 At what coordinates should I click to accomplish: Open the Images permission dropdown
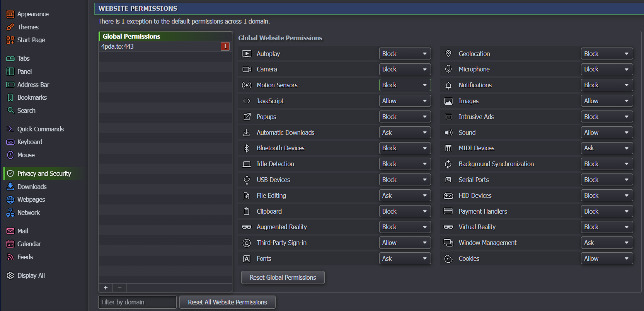pyautogui.click(x=607, y=101)
